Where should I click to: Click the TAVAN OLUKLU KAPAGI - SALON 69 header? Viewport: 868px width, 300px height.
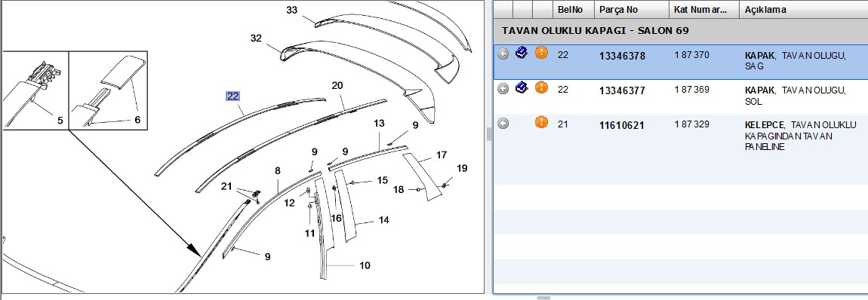point(595,30)
